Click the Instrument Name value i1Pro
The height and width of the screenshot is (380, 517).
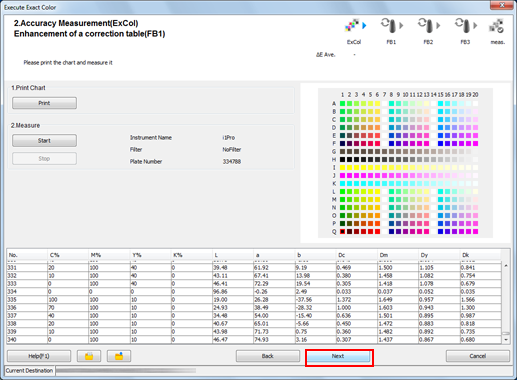pyautogui.click(x=229, y=138)
